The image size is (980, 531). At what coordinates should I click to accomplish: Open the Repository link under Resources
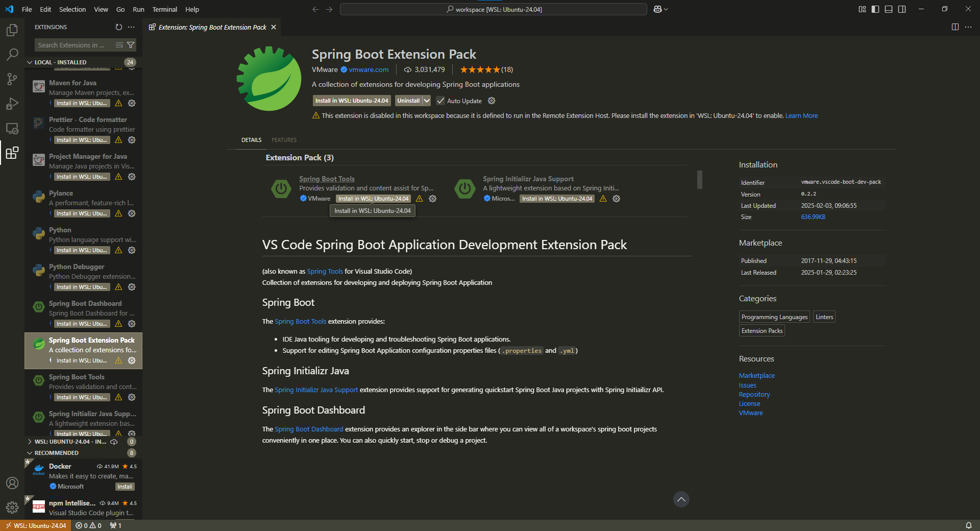pyautogui.click(x=754, y=394)
